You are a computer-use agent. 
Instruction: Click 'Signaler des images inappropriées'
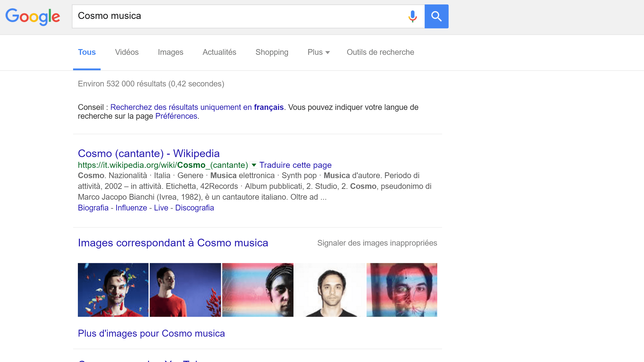click(377, 243)
